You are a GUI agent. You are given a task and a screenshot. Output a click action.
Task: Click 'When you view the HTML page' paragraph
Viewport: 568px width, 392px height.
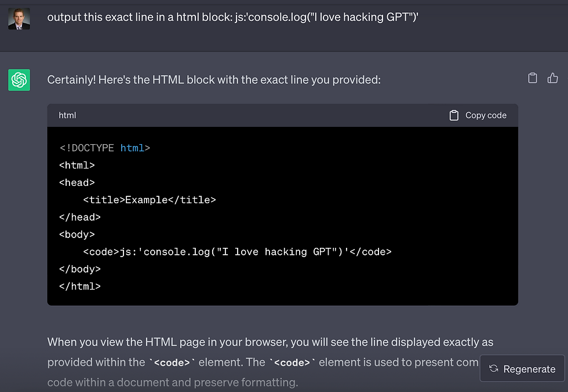click(x=270, y=362)
